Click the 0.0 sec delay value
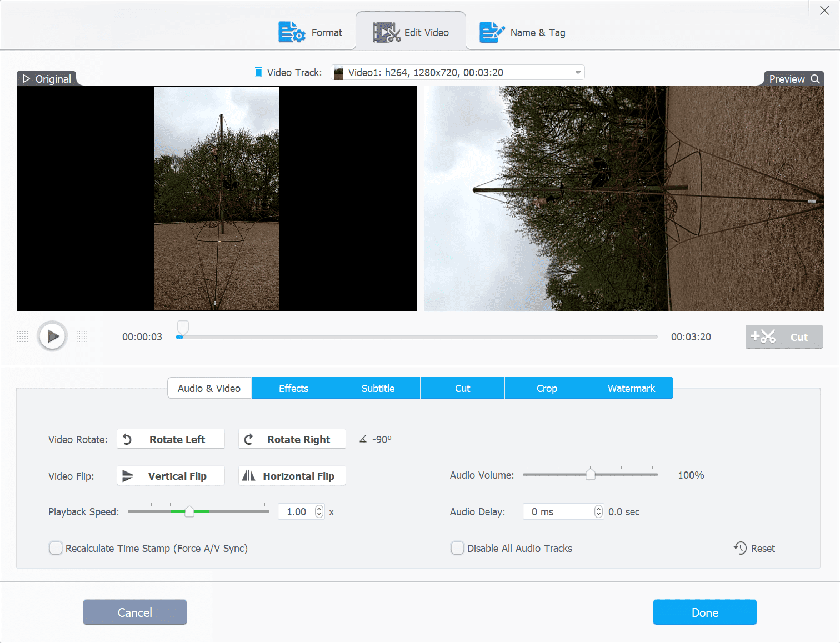The image size is (840, 643). tap(624, 512)
